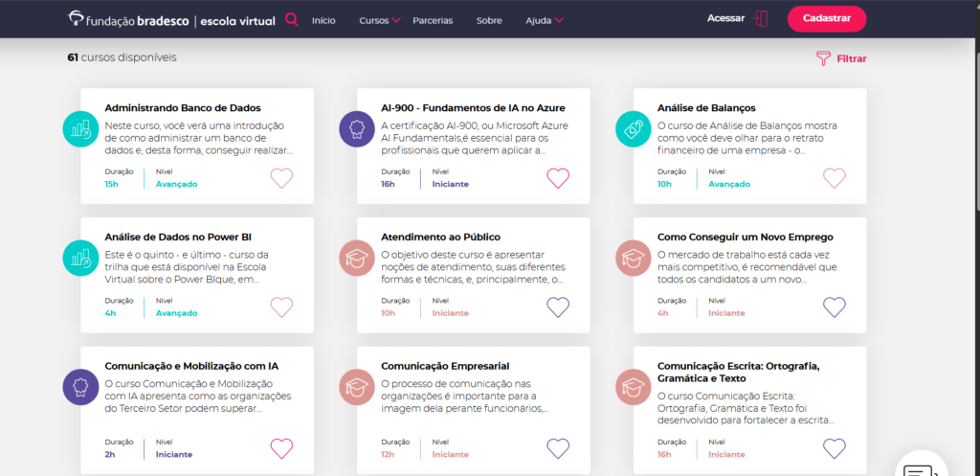Click the 15h duration in Administrando Banco de Dados
Screen dimensions: 980x476
(111, 184)
